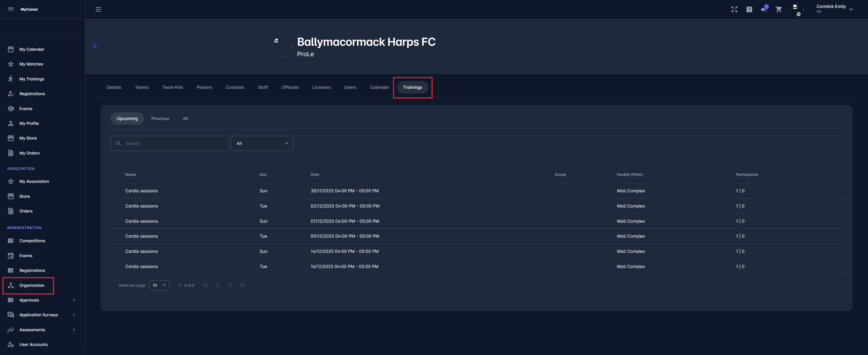Toggle the hamburger sidebar menu icon
The height and width of the screenshot is (355, 868).
[x=98, y=10]
